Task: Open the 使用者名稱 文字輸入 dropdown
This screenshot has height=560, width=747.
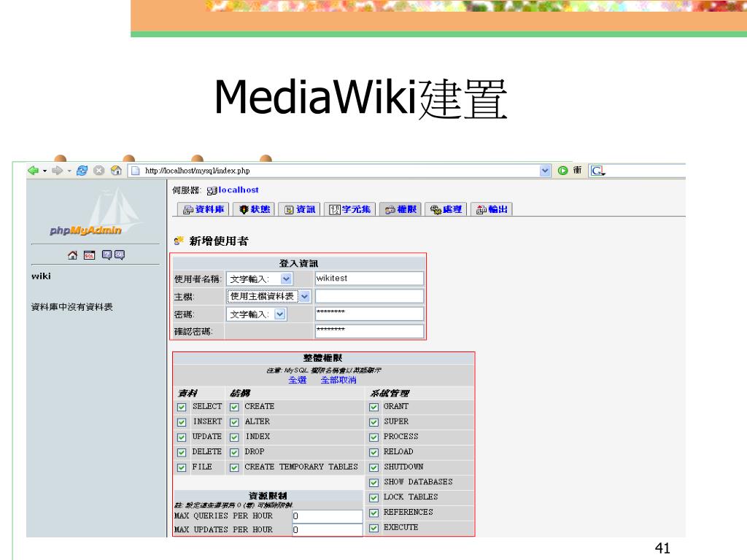Action: pos(260,279)
